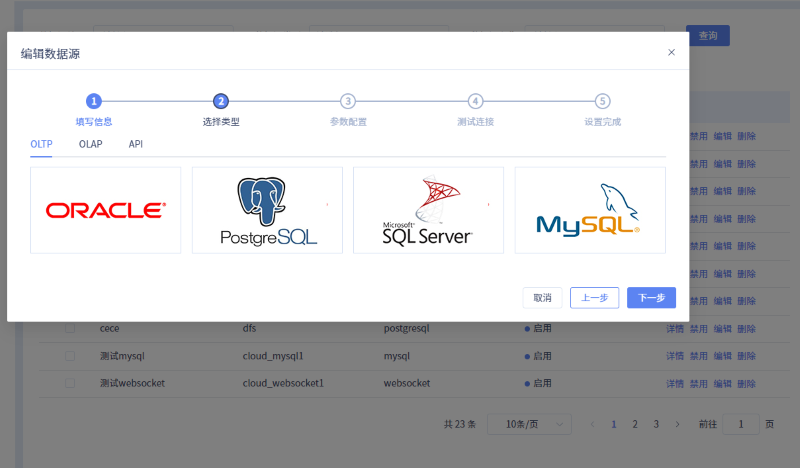Open the 10条/页 page size dropdown
800x468 pixels.
(530, 424)
